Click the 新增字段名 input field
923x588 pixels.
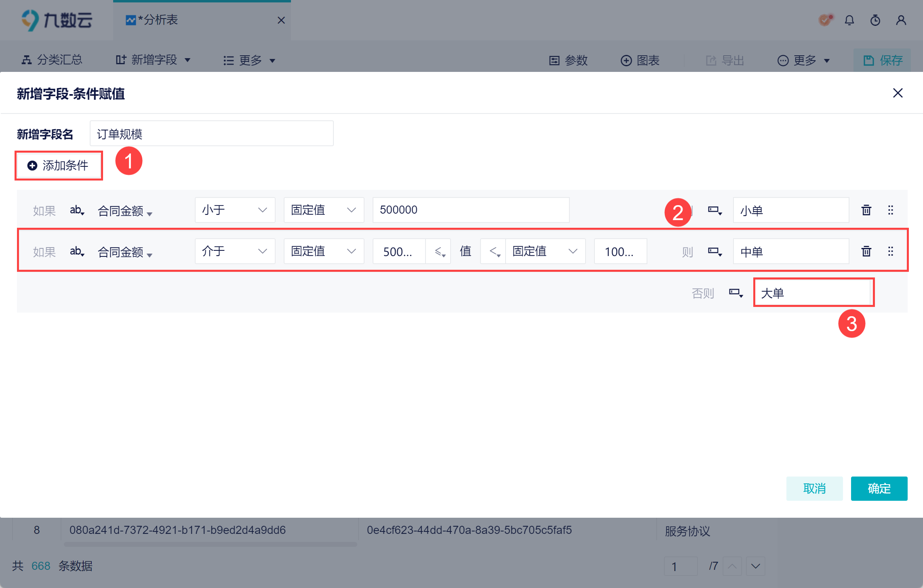click(x=211, y=134)
